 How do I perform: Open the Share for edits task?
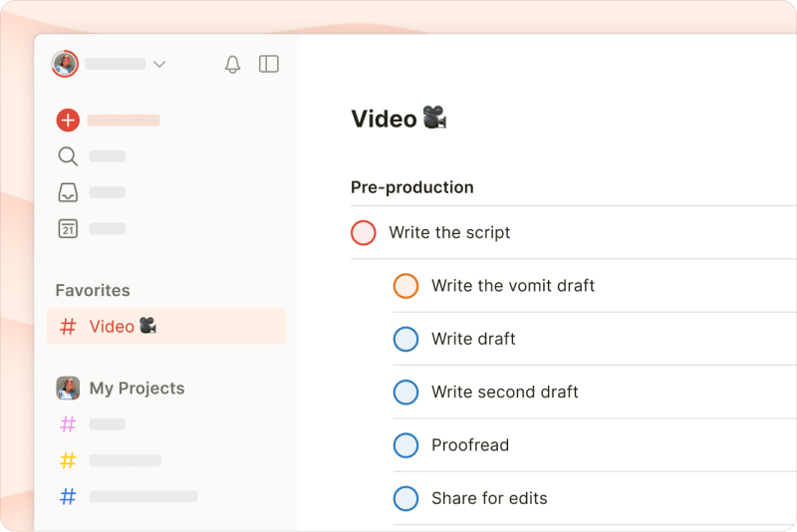coord(489,498)
